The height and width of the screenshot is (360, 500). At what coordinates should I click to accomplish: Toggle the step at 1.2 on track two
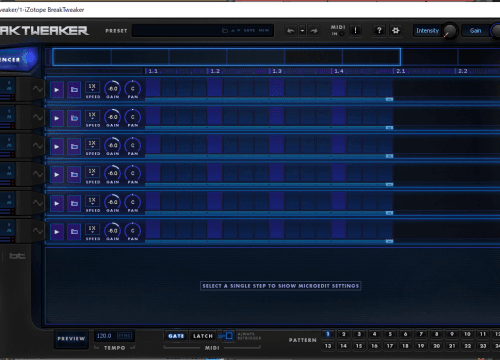pos(215,117)
